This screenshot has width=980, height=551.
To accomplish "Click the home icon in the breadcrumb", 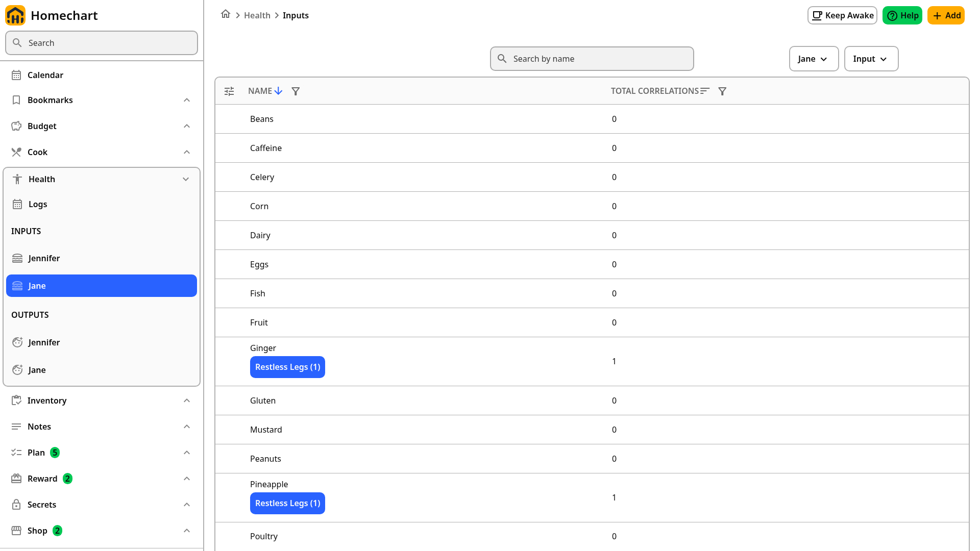I will pos(226,14).
